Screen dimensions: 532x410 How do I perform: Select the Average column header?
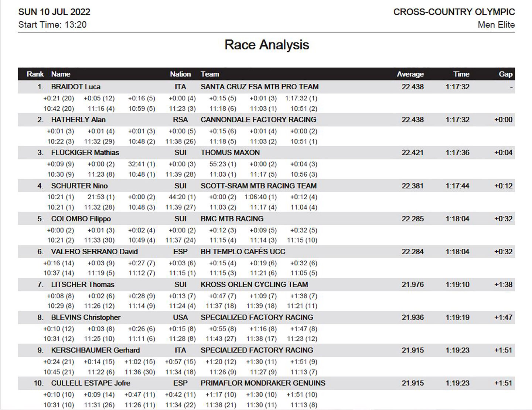[x=410, y=74]
